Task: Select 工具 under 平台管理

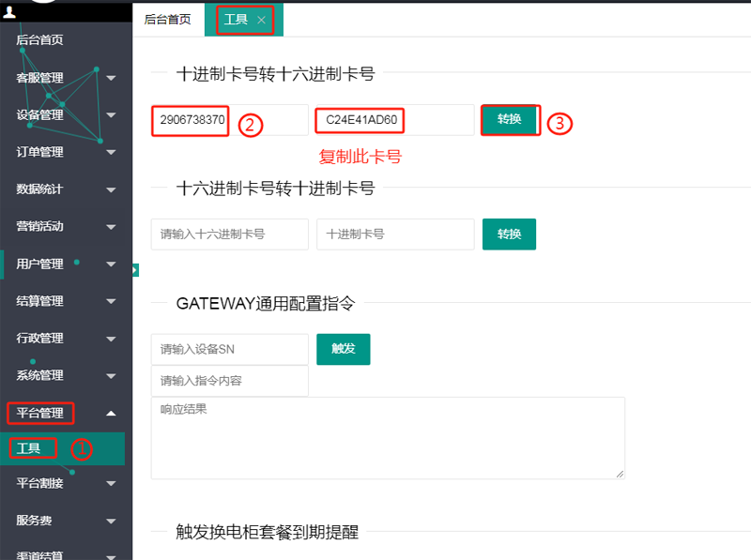Action: tap(62, 448)
